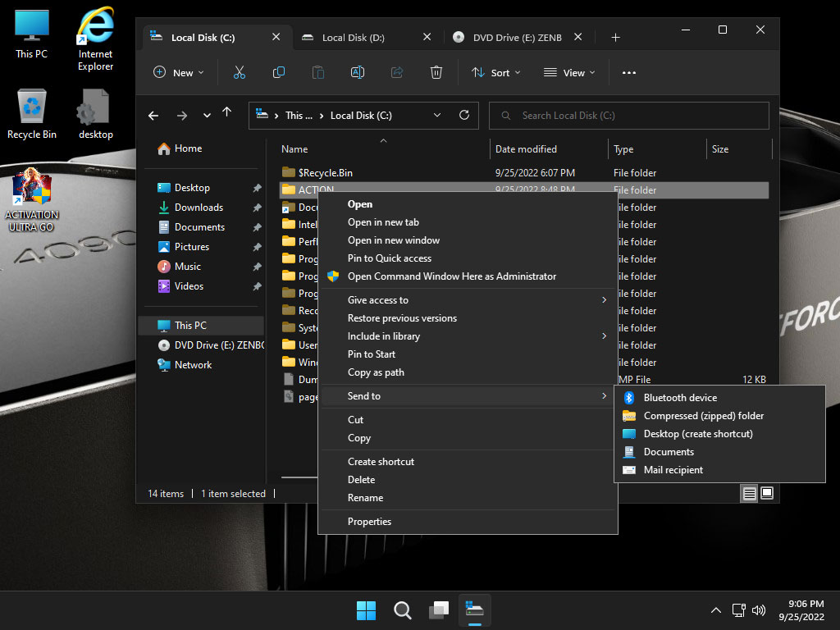Expand the View dropdown
The image size is (840, 630).
point(569,72)
